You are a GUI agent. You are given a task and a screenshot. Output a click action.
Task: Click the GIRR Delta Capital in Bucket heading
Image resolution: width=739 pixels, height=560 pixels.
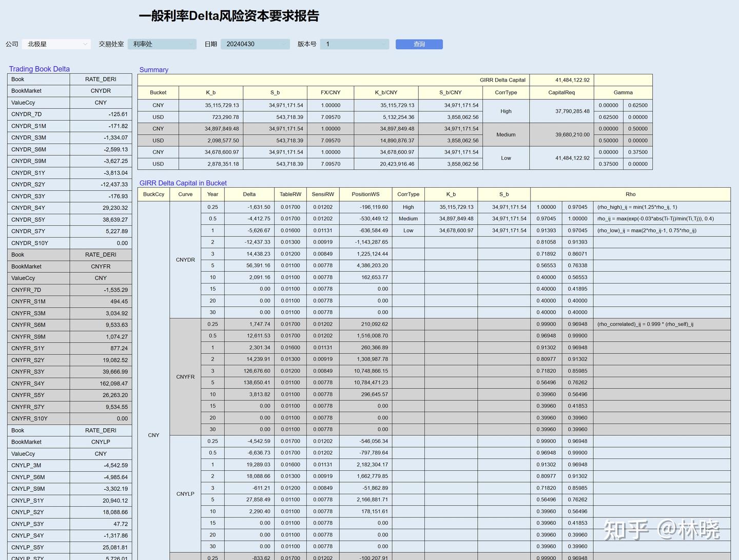click(183, 183)
